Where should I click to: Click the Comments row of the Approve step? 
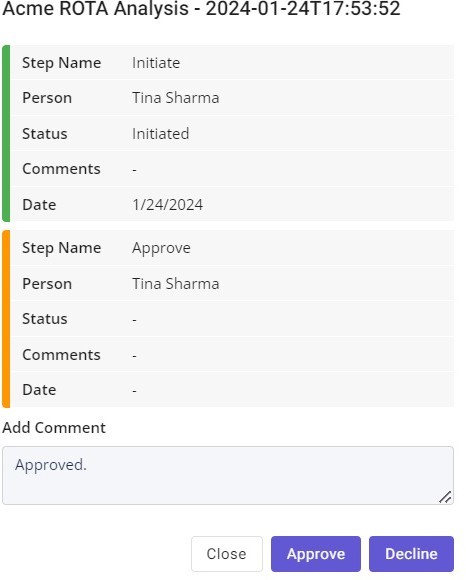[232, 354]
